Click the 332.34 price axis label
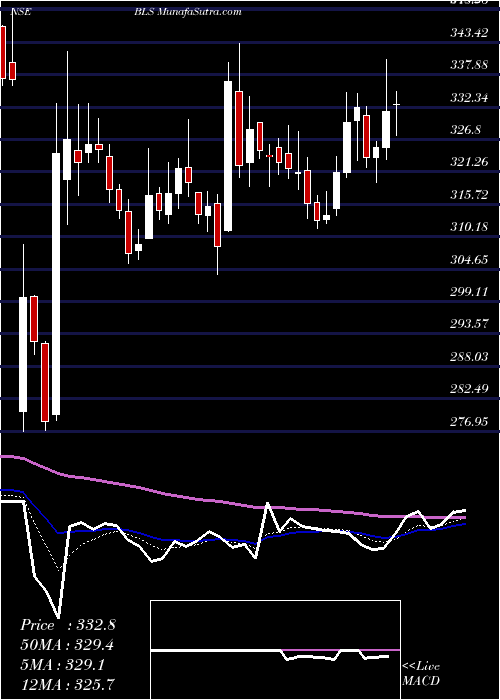The image size is (500, 700). [x=469, y=97]
